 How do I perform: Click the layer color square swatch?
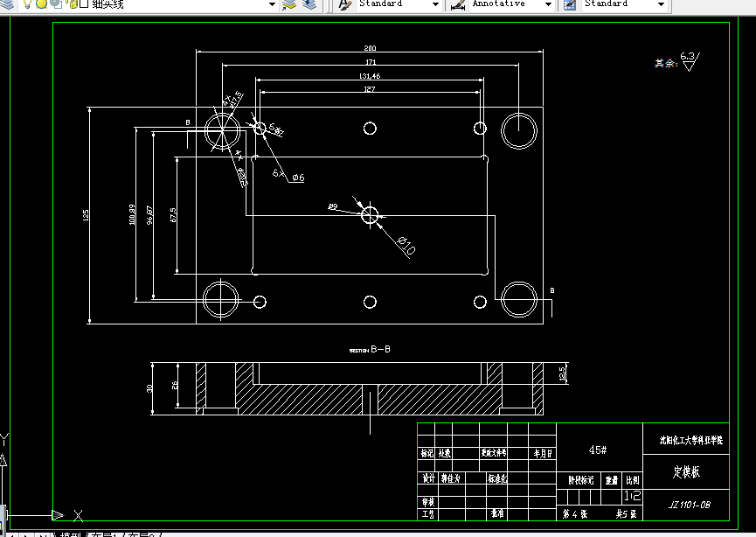[x=84, y=3]
